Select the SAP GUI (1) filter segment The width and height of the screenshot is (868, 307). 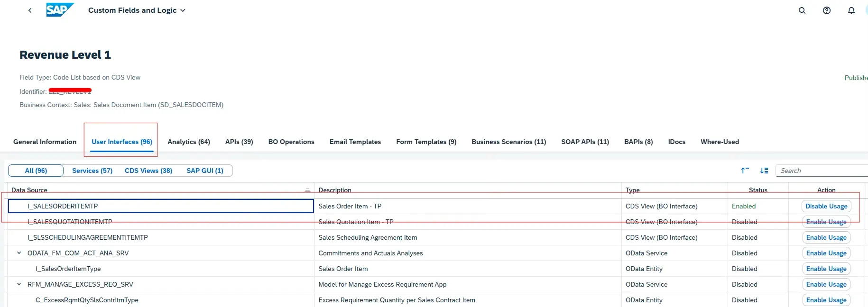205,171
